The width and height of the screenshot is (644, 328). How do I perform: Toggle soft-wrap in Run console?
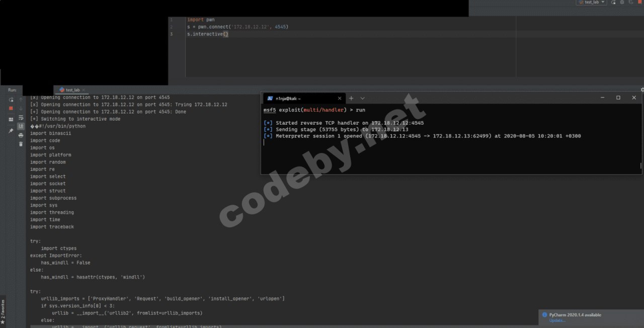(21, 117)
